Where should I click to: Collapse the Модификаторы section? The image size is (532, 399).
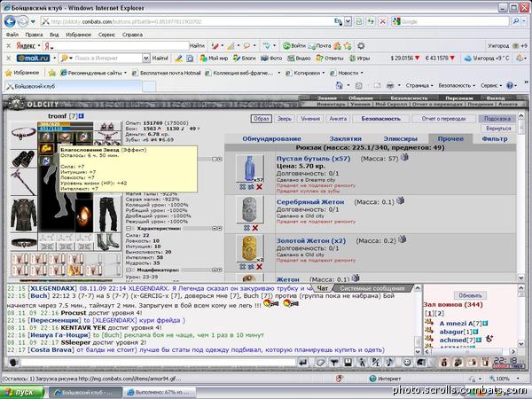[129, 270]
